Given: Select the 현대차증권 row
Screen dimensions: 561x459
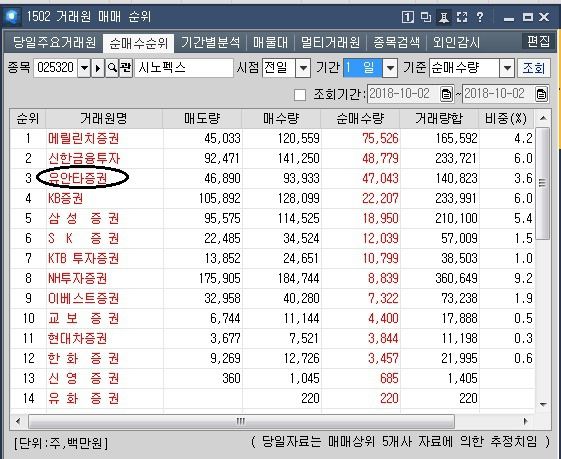Looking at the screenshot, I should pos(272,339).
